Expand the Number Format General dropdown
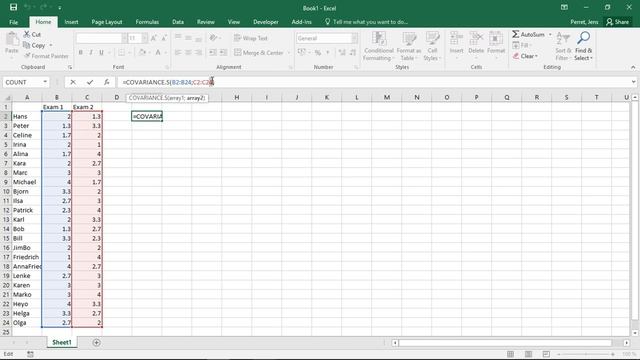Viewport: 640px width, 360px height. point(354,38)
